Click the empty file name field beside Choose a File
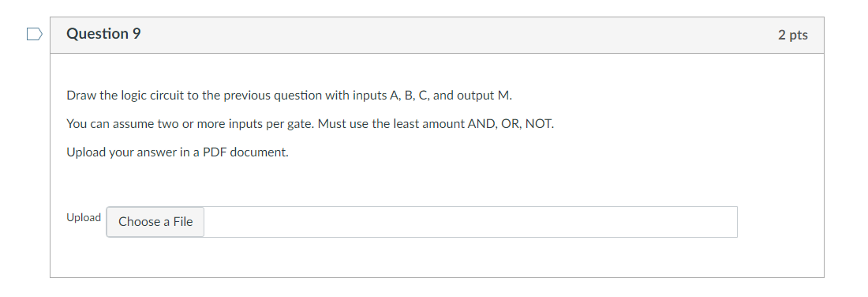The height and width of the screenshot is (297, 868). [x=470, y=222]
